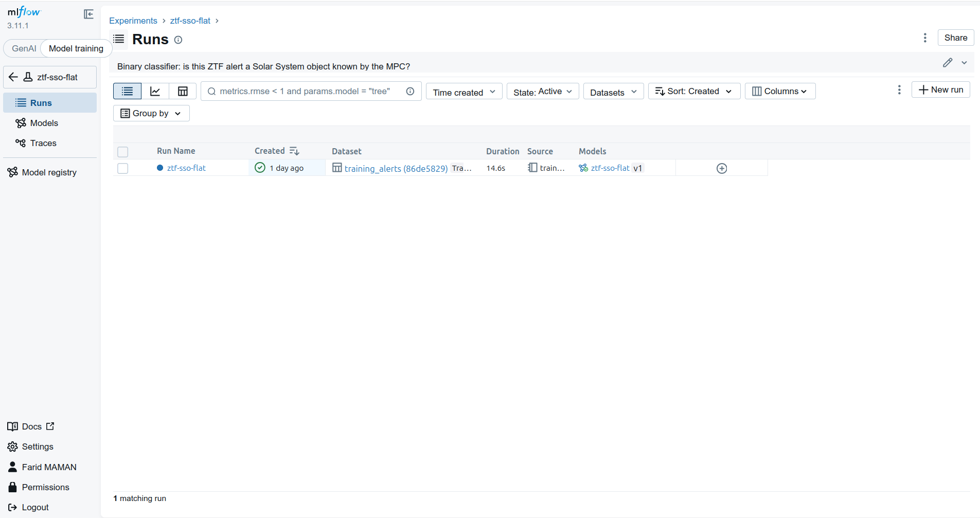Click the runs list icon beside the Runs heading

coord(119,39)
